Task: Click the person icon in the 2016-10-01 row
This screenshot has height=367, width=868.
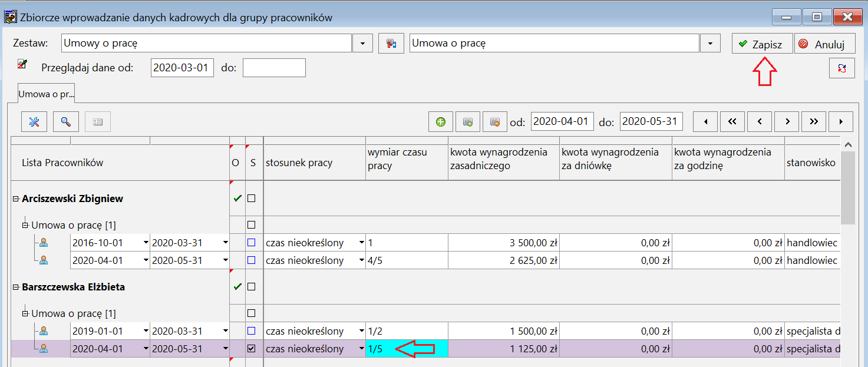Action: [44, 243]
